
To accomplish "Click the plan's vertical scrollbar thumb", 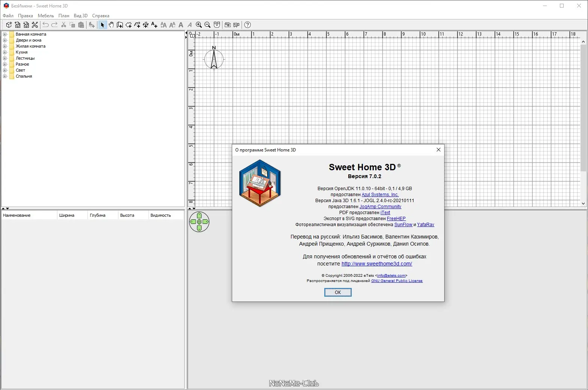I will (x=583, y=108).
